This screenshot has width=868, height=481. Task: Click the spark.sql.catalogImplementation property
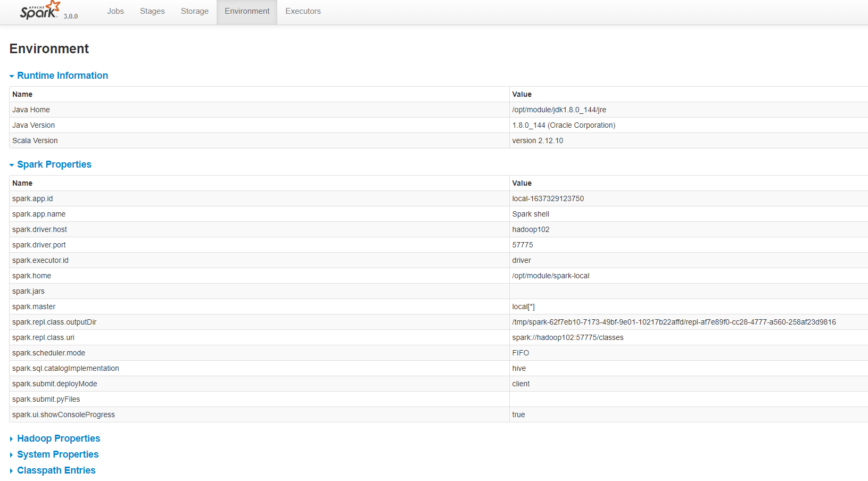[x=65, y=368]
